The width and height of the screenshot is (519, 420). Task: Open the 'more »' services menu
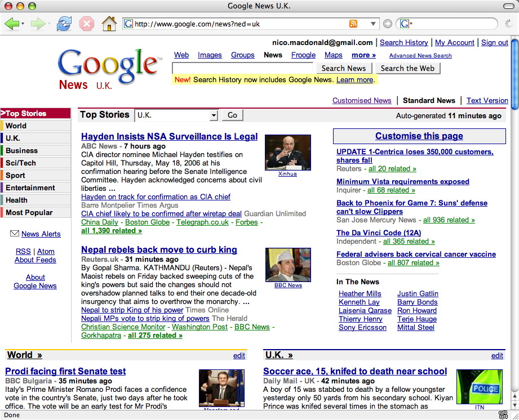tap(363, 55)
